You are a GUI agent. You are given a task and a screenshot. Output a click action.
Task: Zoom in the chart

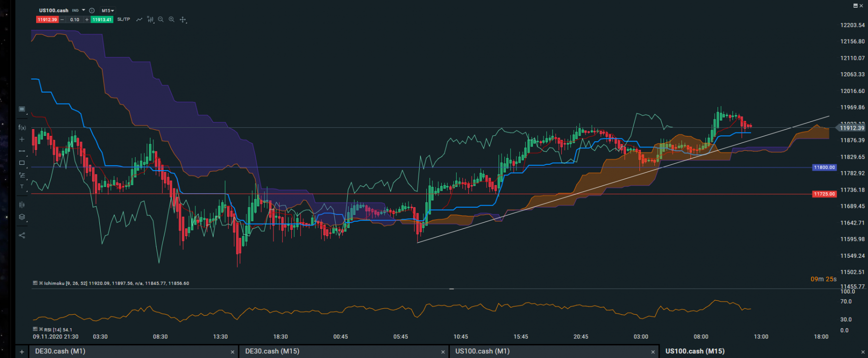point(172,20)
